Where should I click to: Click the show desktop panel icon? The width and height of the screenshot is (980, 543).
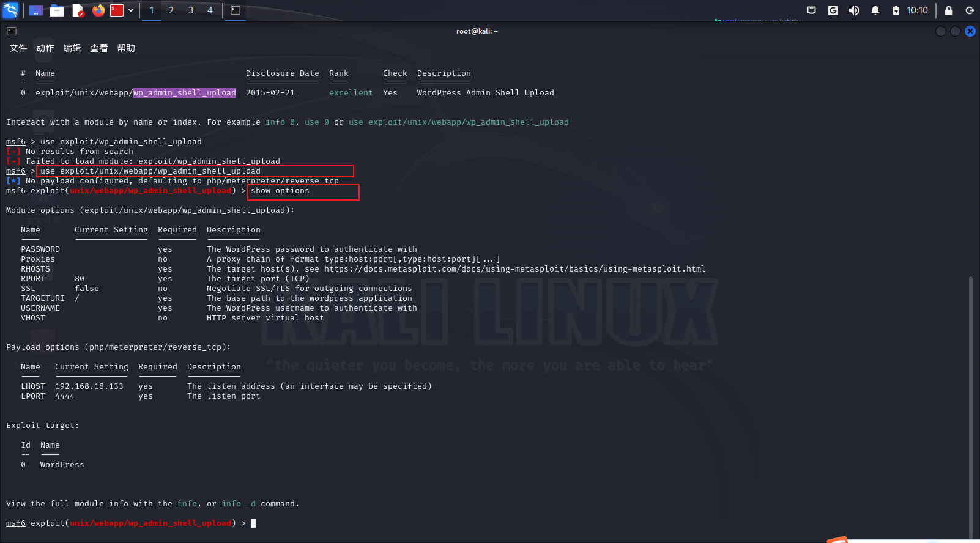[36, 10]
